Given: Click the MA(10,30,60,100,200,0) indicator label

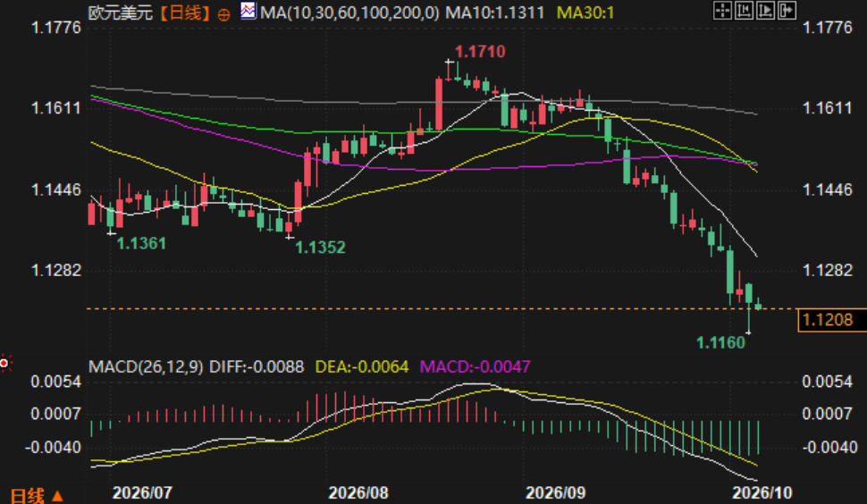Looking at the screenshot, I should pos(349,13).
